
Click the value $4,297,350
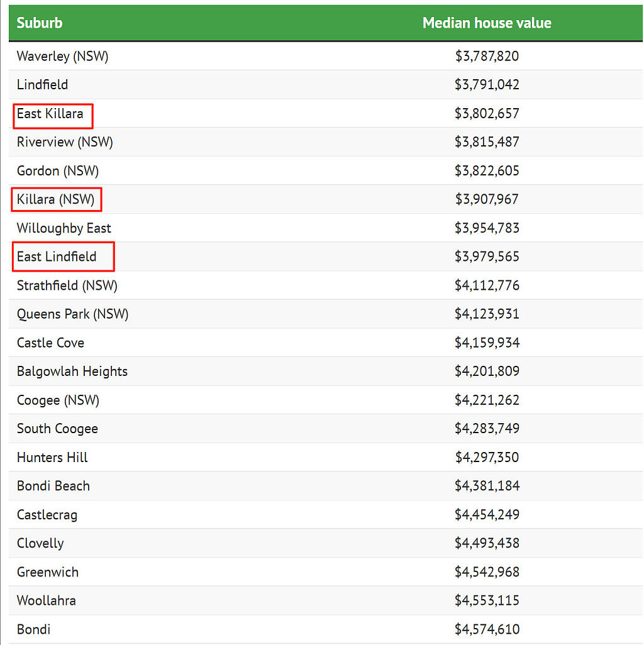pos(487,458)
